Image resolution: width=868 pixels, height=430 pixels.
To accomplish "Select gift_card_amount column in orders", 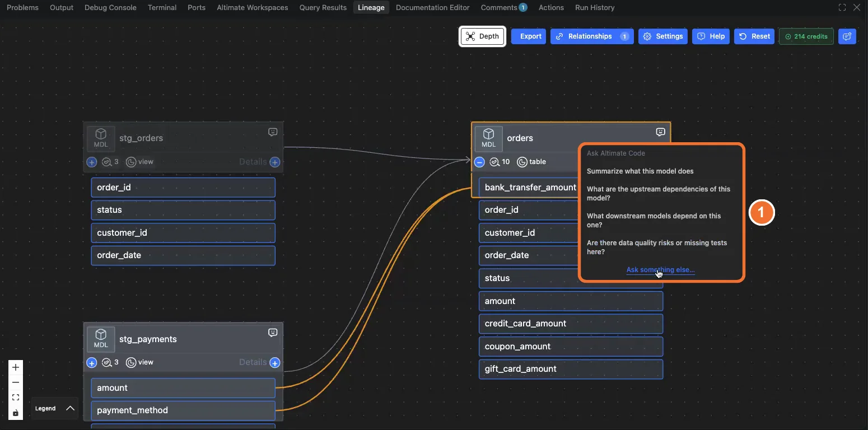I will coord(571,369).
